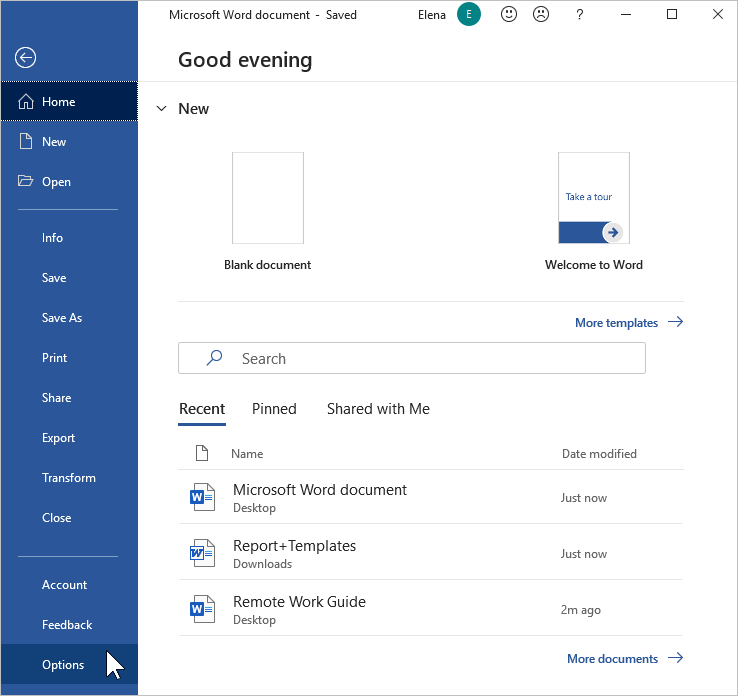
Task: Click the Elena user name
Action: [432, 15]
